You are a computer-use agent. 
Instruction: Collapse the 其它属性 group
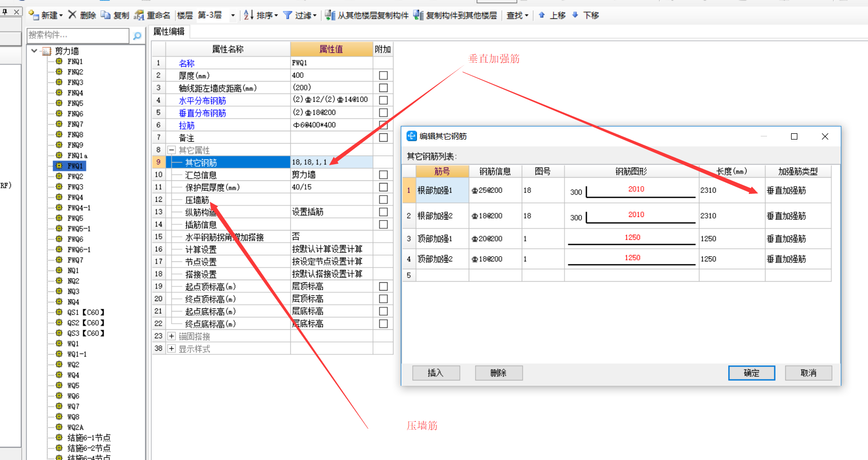point(171,150)
